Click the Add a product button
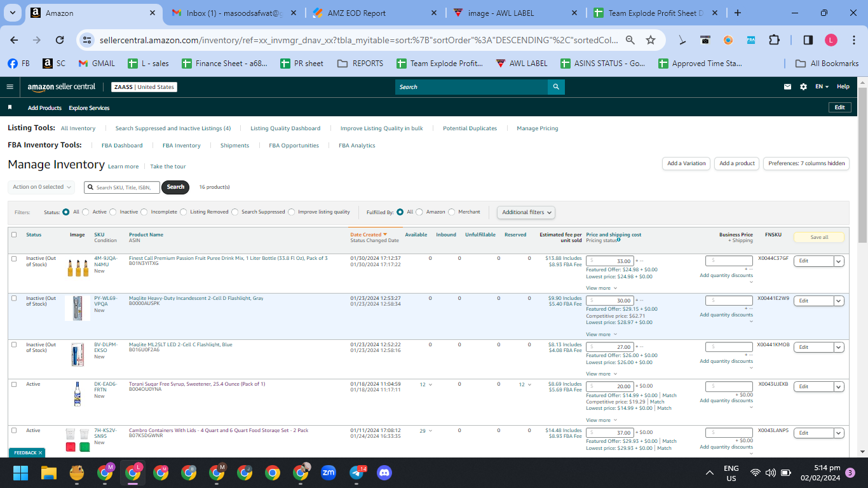Image resolution: width=868 pixels, height=488 pixels. pyautogui.click(x=737, y=163)
